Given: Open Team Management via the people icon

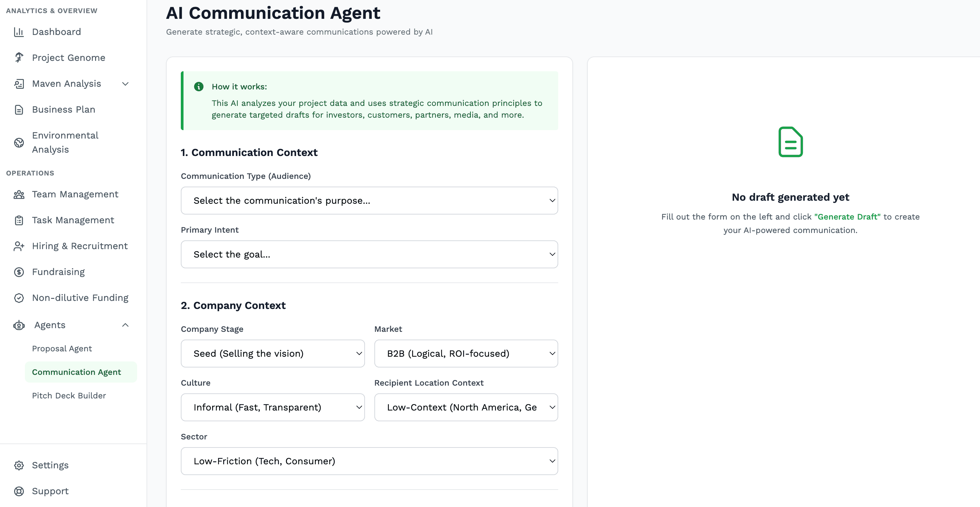Looking at the screenshot, I should click(19, 194).
